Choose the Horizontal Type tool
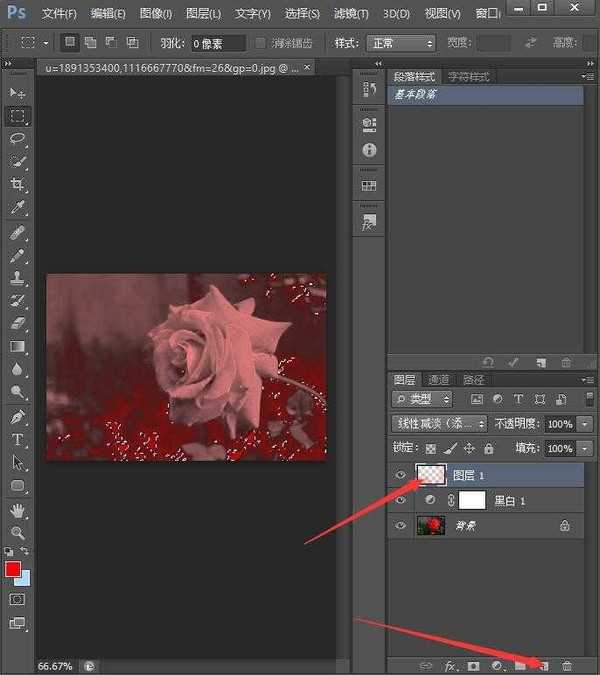The image size is (600, 675). [x=18, y=440]
